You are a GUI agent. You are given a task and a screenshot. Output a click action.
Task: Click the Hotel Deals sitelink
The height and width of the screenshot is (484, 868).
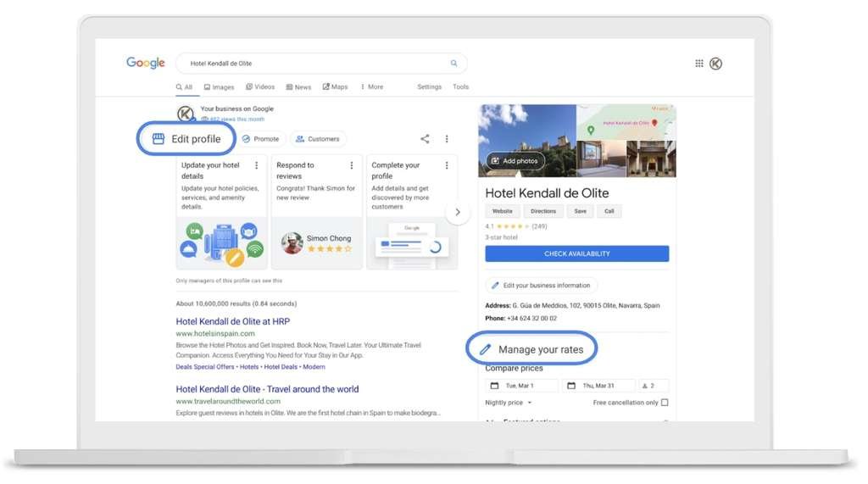tap(280, 367)
